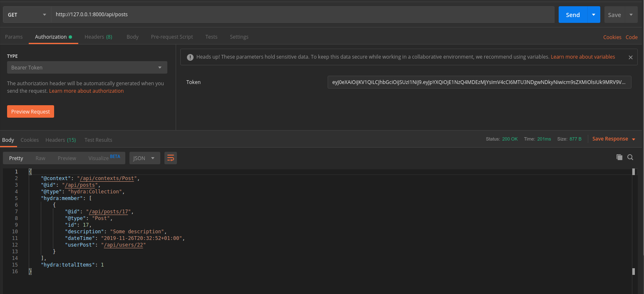Click the Heads up warning info icon
Image resolution: width=644 pixels, height=294 pixels.
pos(190,57)
